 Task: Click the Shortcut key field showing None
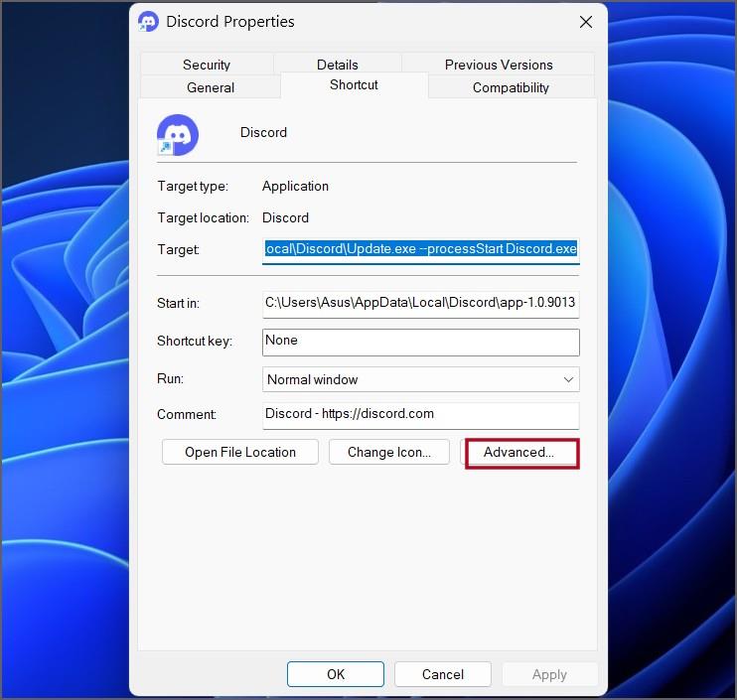pos(421,342)
